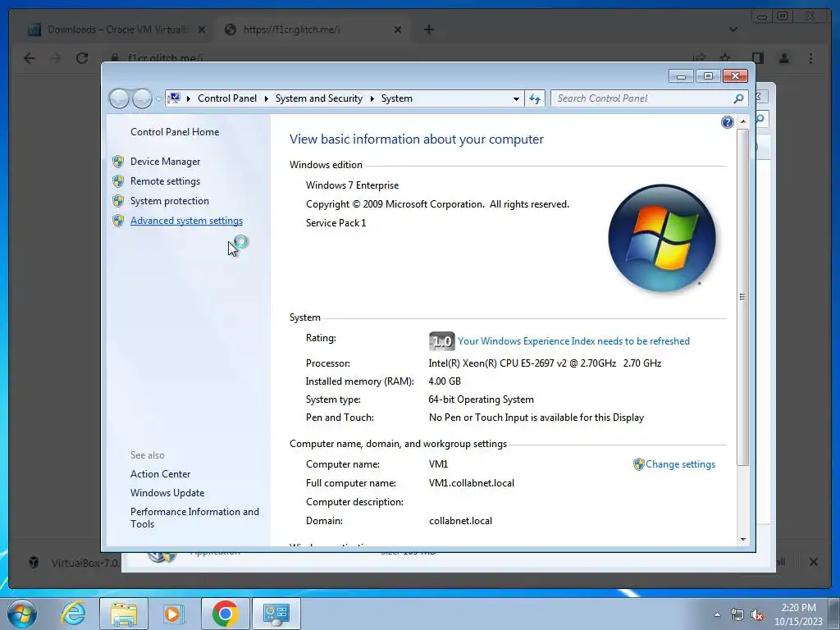Image resolution: width=840 pixels, height=630 pixels.
Task: Go to Control Panel Home
Action: pos(175,132)
